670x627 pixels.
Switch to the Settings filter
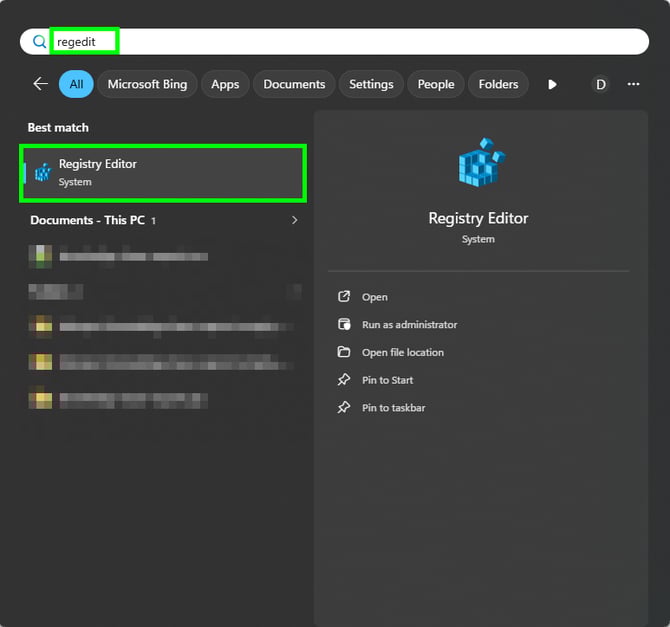click(x=371, y=84)
